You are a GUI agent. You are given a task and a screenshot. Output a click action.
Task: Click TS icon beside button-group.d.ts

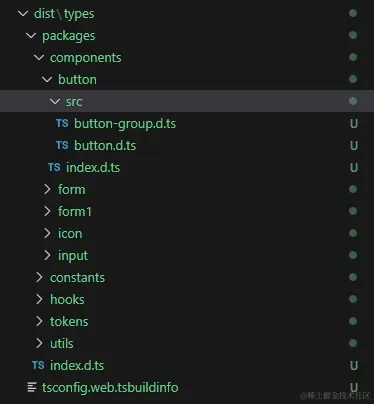[x=62, y=123]
